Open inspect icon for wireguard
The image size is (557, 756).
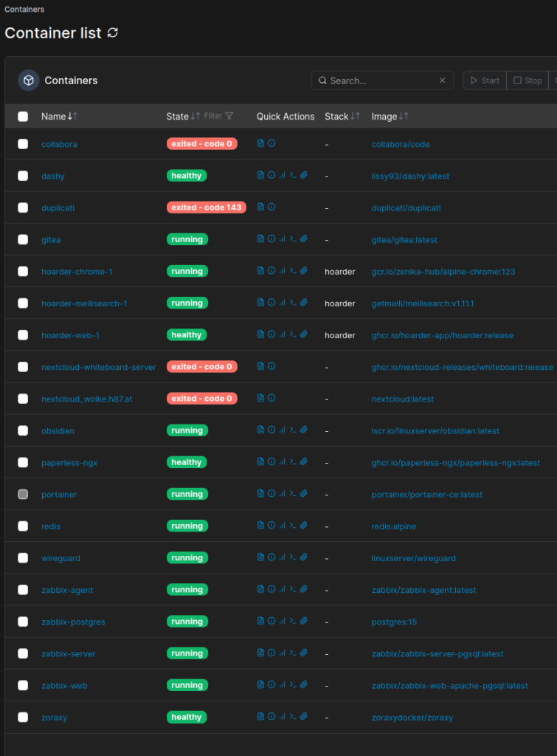(271, 557)
